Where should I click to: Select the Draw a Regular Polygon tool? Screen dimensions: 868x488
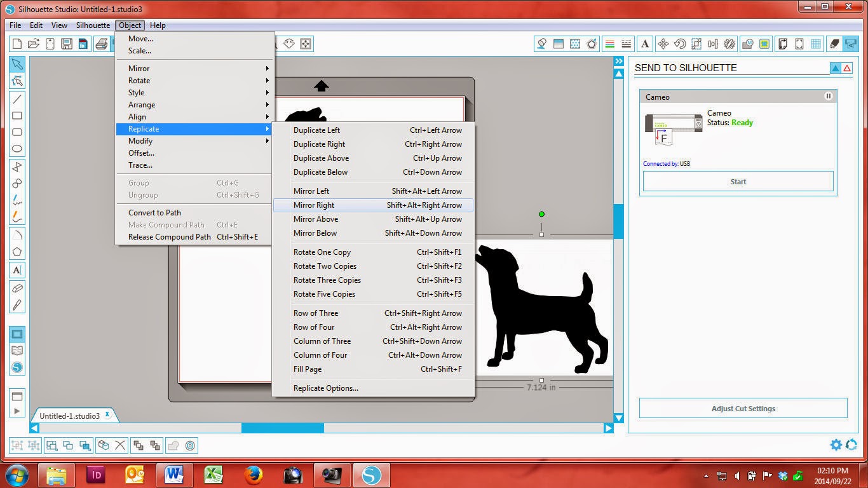pyautogui.click(x=17, y=251)
